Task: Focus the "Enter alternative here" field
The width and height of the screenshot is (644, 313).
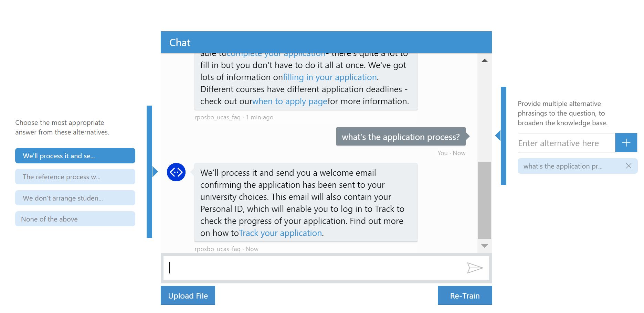Action: 567,143
